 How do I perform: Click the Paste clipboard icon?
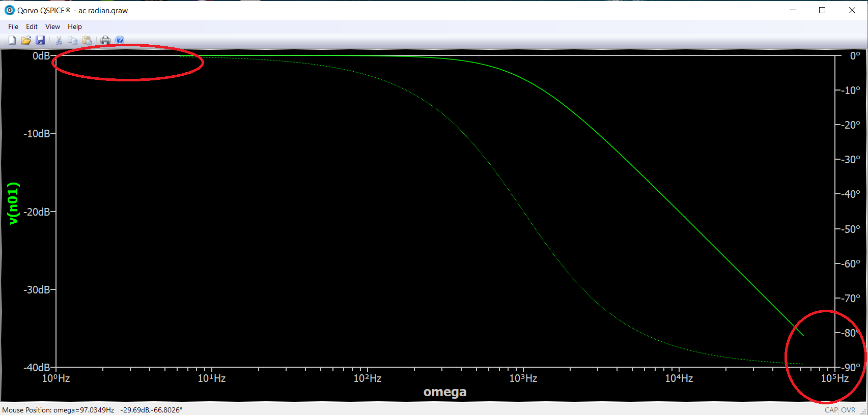point(87,40)
